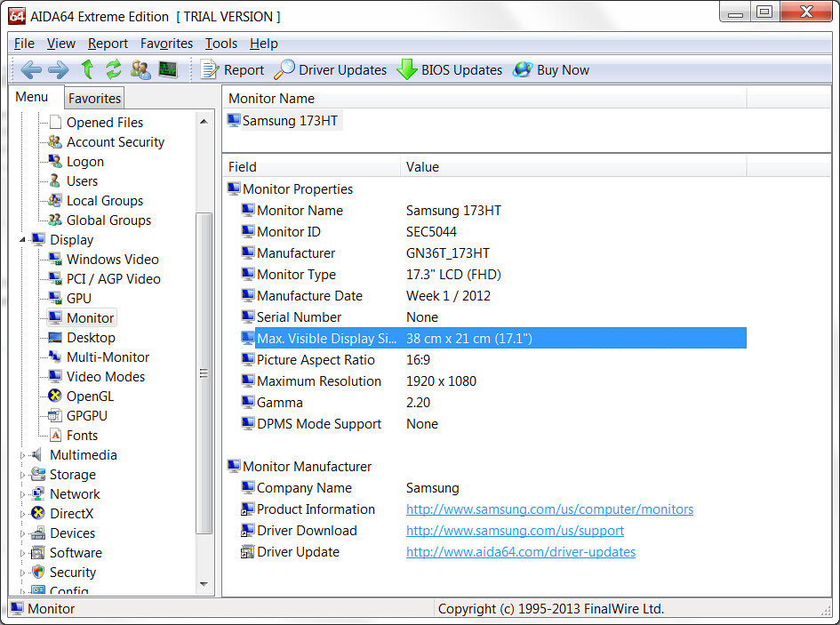The width and height of the screenshot is (840, 625).
Task: Click the green Up arrow toolbar icon
Action: pyautogui.click(x=87, y=69)
